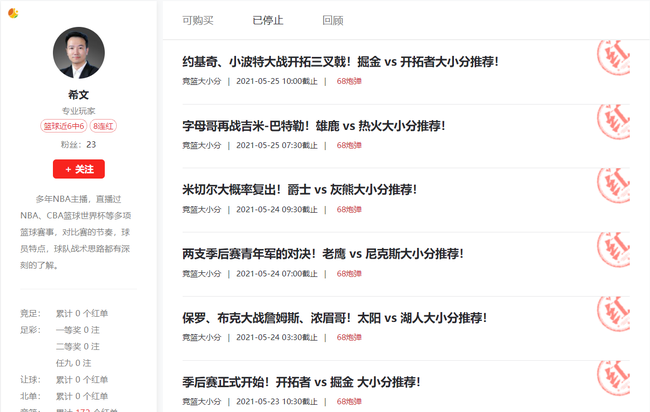Click the 专业玩家 label
Screen dimensions: 650x412
tap(79, 111)
